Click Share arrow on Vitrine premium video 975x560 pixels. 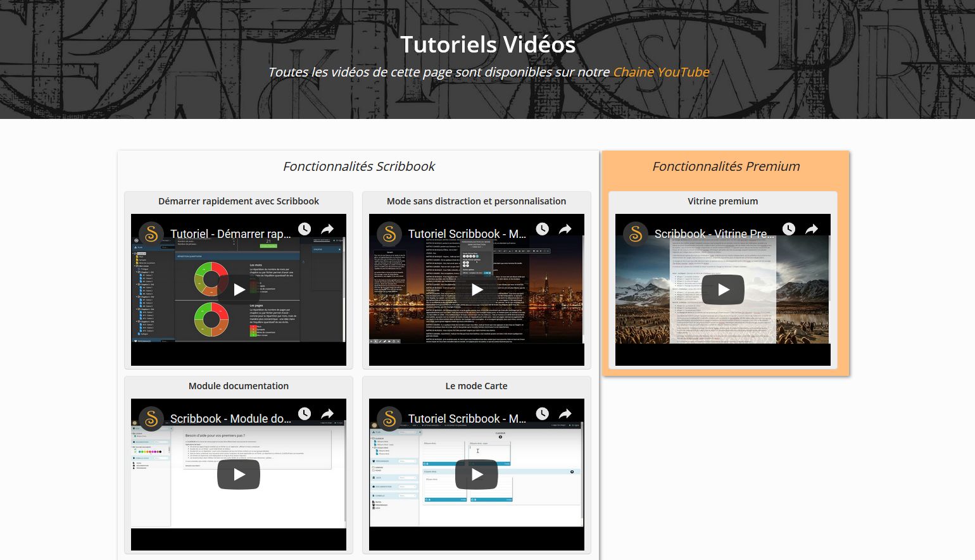click(812, 229)
